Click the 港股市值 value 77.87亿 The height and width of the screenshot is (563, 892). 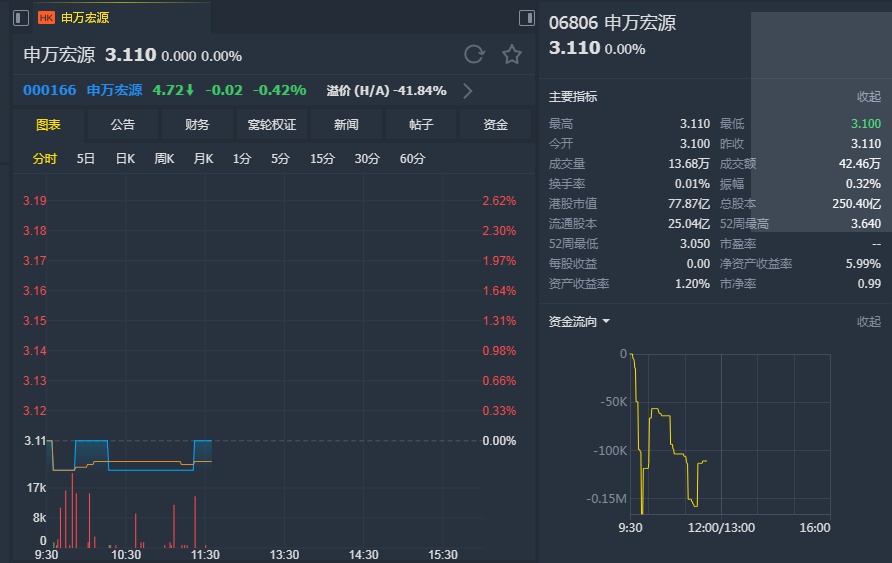(x=689, y=204)
